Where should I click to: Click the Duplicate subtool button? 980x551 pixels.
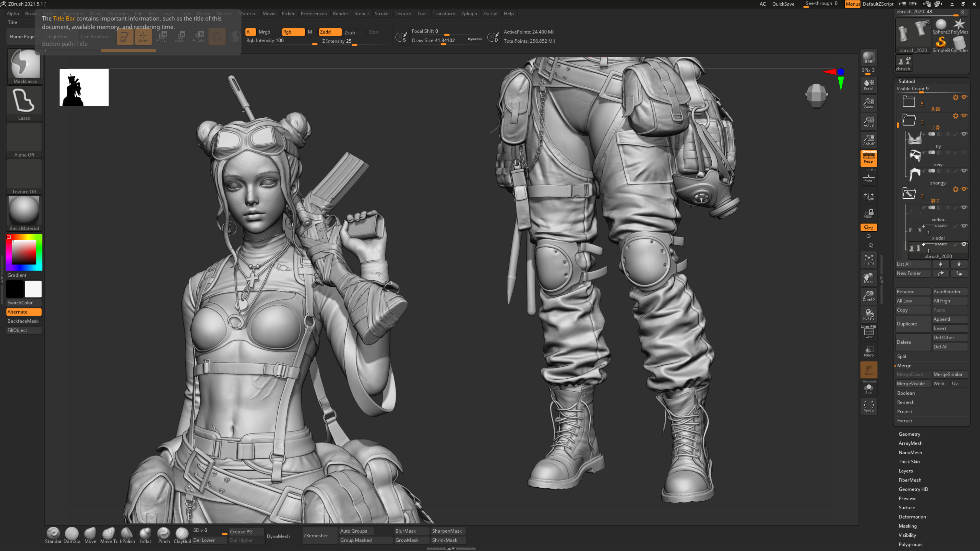coord(912,324)
